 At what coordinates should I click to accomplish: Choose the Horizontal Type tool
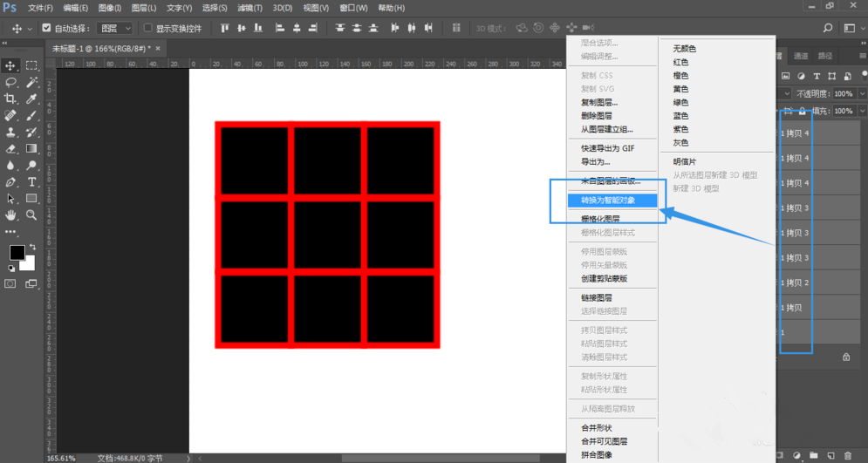click(31, 181)
